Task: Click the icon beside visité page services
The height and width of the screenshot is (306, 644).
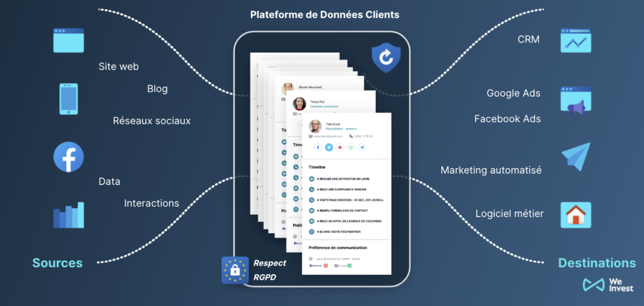Action: click(x=311, y=200)
